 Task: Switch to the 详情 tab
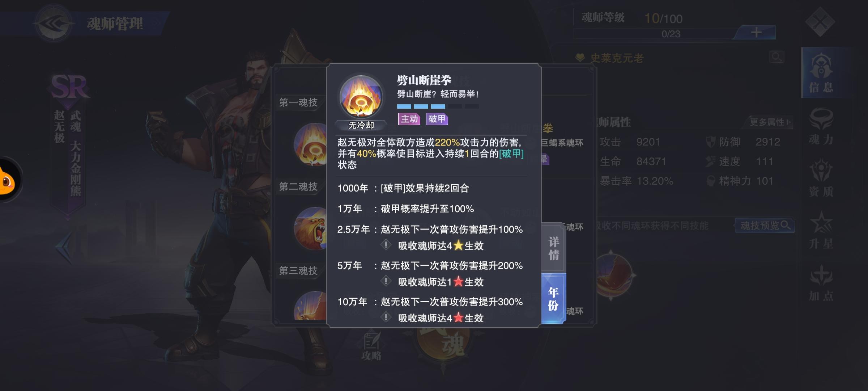[553, 248]
